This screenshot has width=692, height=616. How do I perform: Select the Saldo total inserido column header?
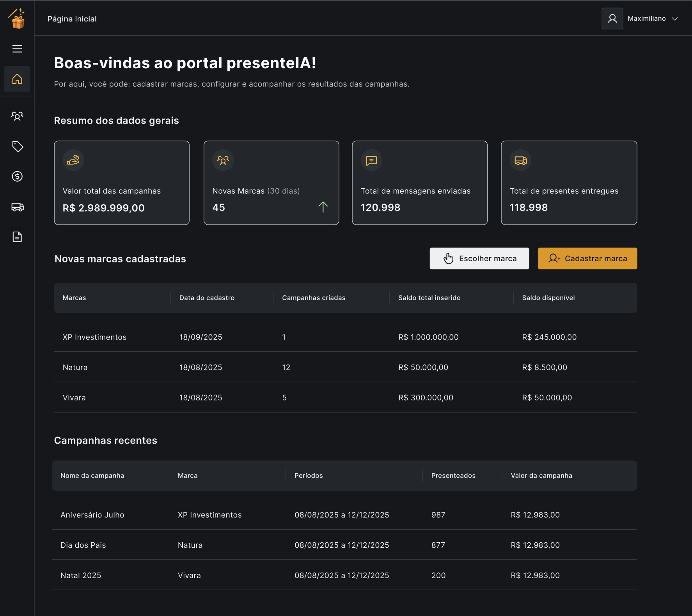point(429,298)
